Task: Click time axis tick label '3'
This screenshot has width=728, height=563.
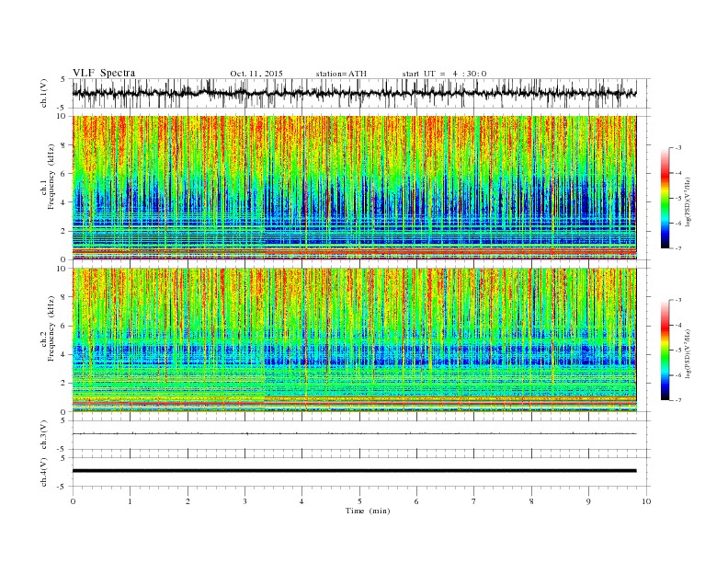Action: click(245, 501)
